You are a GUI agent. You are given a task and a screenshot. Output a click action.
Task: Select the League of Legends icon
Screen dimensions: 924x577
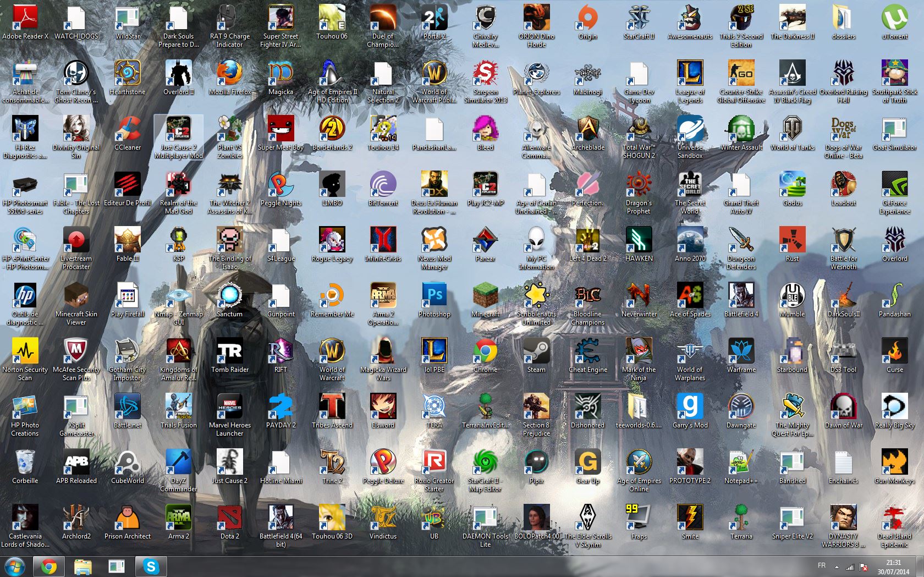click(x=690, y=81)
